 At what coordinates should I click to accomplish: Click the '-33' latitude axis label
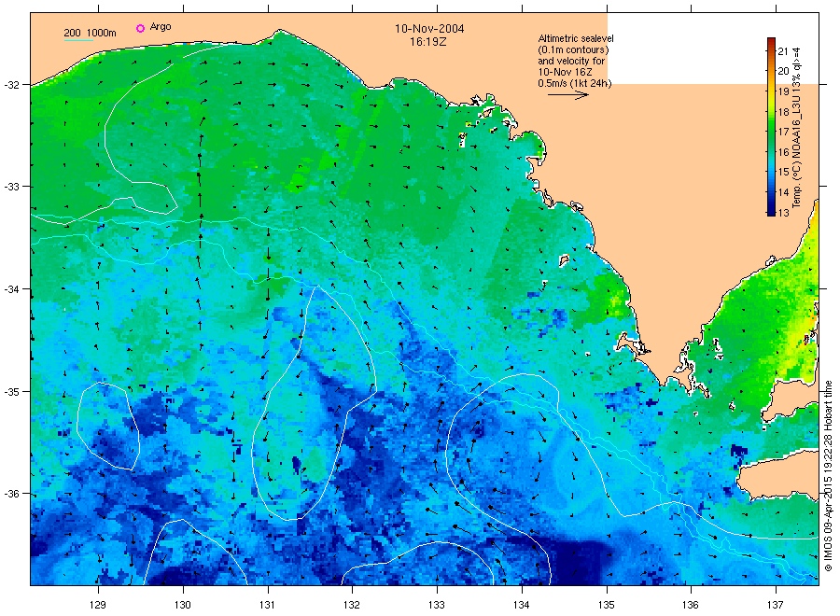[x=11, y=187]
